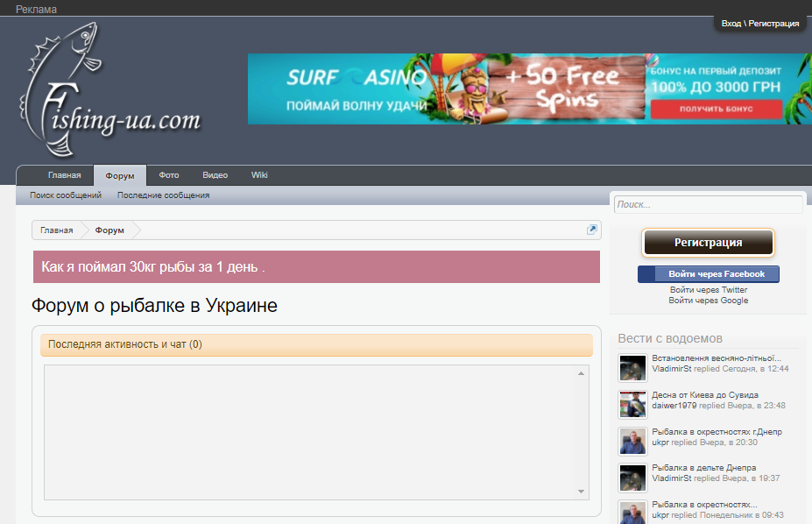Screen dimensions: 812x524
Task: Click the chat box scroll-down arrow
Action: 580,492
